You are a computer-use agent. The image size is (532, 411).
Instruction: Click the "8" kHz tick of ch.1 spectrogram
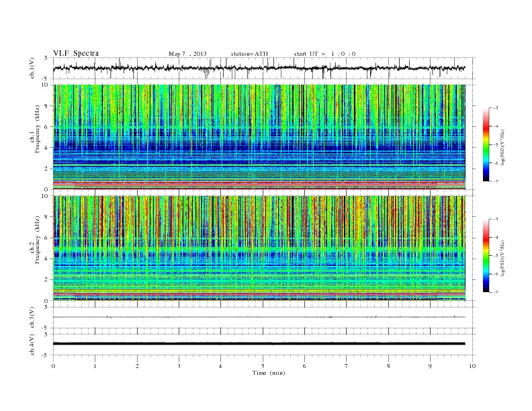[47, 106]
